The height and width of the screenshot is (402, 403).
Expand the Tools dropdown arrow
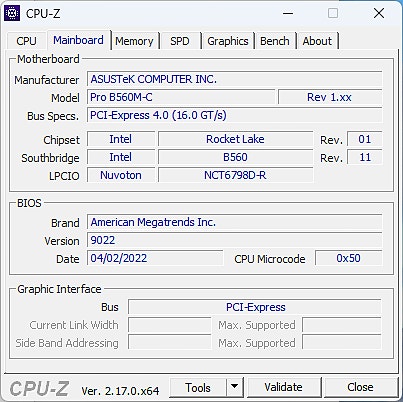click(235, 387)
